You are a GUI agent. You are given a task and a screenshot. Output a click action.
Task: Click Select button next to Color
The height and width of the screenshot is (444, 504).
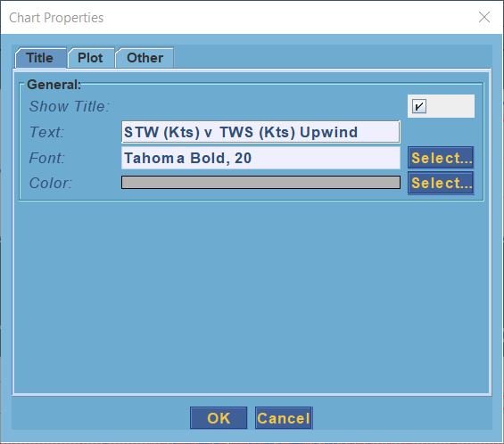point(441,183)
